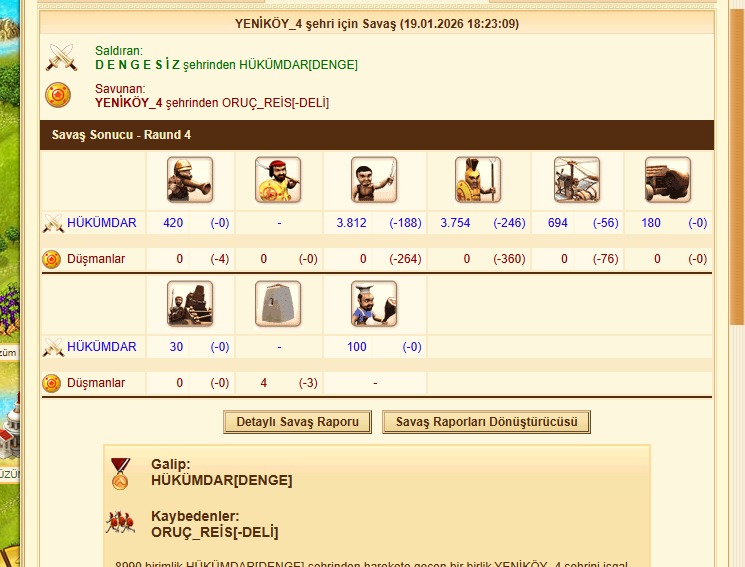Select the gyrocopter unit icon
This screenshot has height=567, width=745.
click(x=577, y=180)
